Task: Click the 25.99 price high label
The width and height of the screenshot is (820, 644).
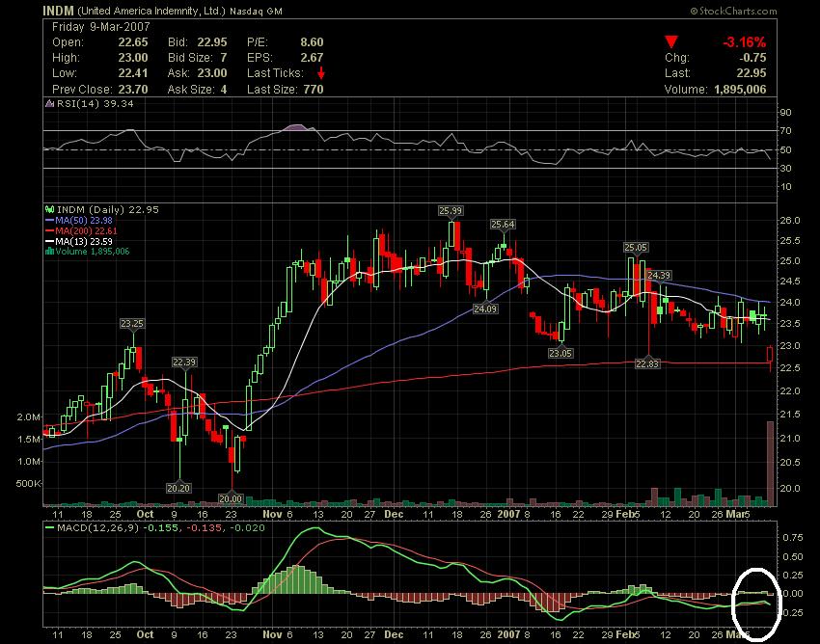Action: 451,211
